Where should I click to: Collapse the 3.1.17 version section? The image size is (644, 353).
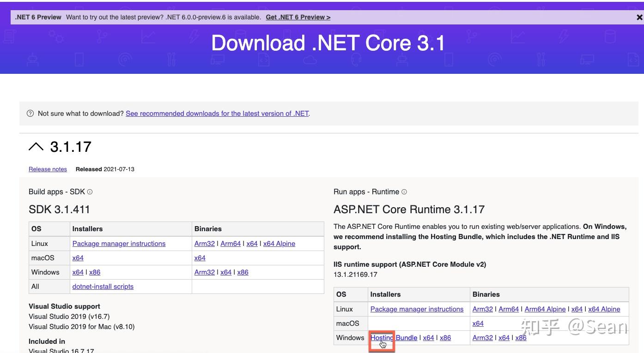tap(36, 147)
